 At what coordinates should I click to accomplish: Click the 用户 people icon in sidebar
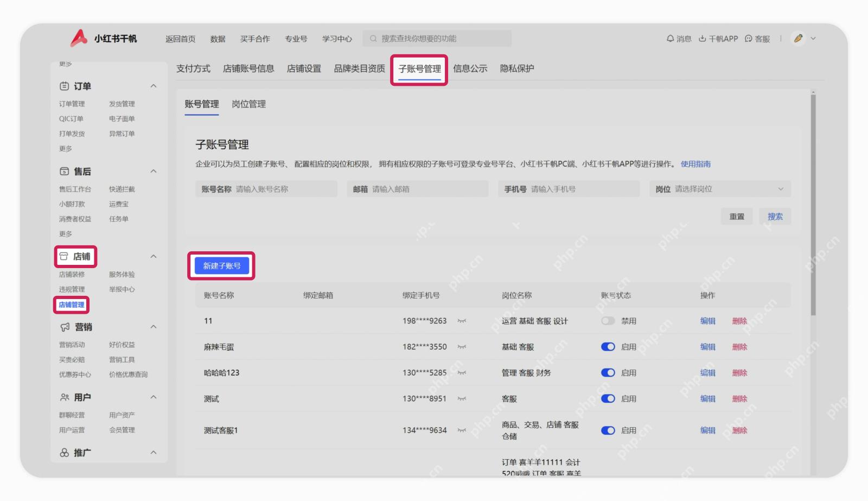point(65,397)
